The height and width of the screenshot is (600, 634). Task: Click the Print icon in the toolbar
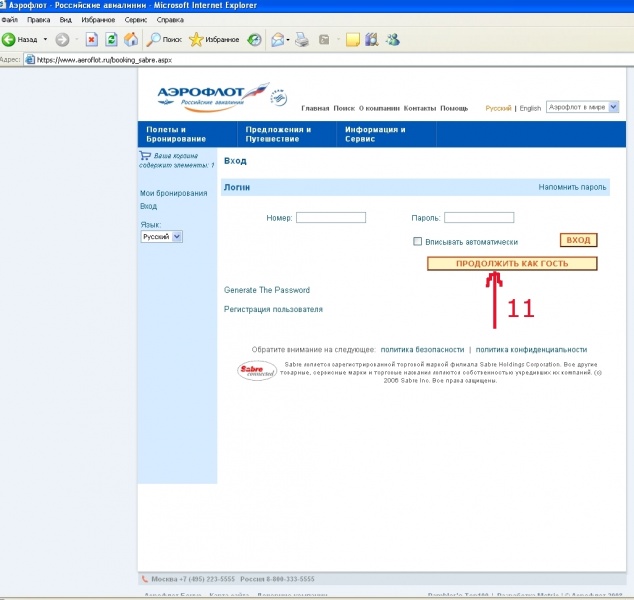(x=302, y=40)
